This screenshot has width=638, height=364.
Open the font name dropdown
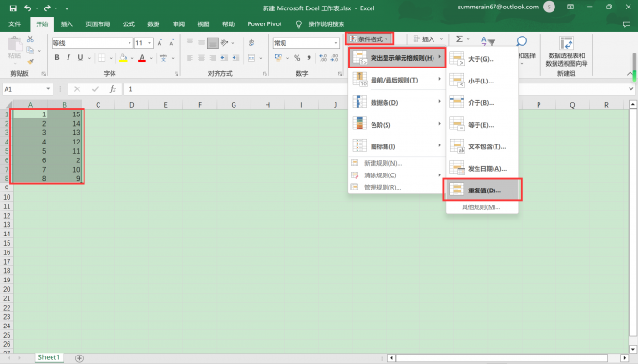point(129,43)
